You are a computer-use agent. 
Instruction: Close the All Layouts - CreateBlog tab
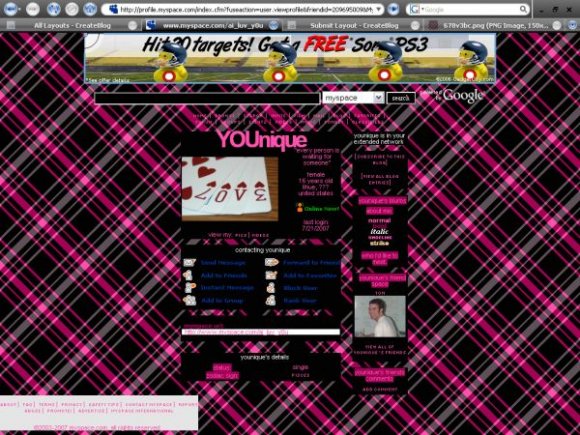pos(132,26)
